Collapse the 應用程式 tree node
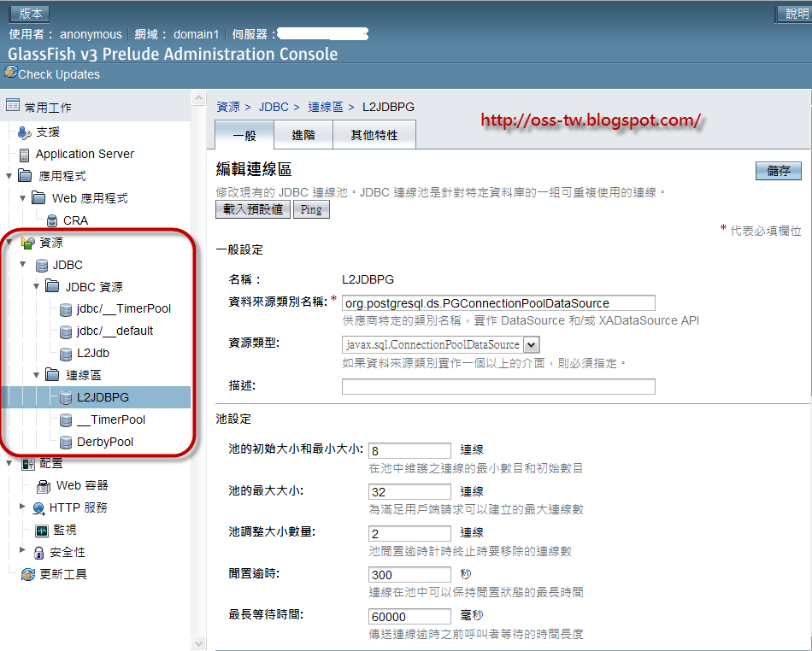Viewport: 812px width, 651px height. coord(9,176)
